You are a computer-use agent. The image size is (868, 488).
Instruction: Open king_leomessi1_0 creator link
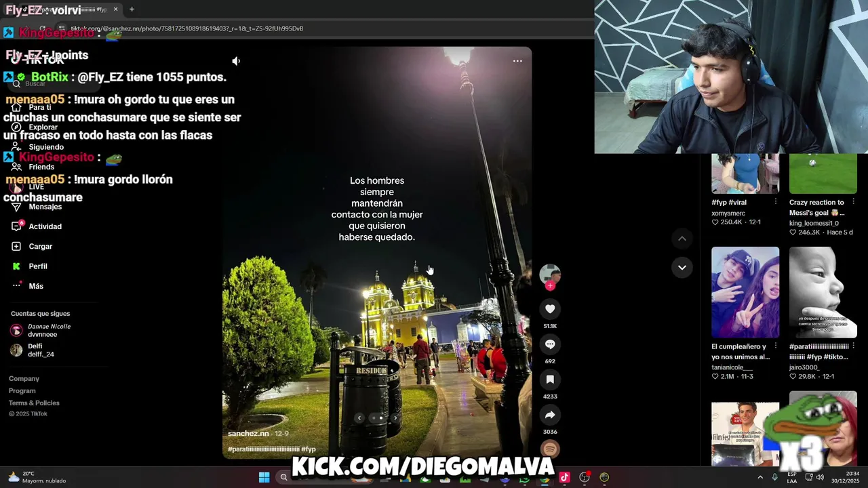coord(814,223)
